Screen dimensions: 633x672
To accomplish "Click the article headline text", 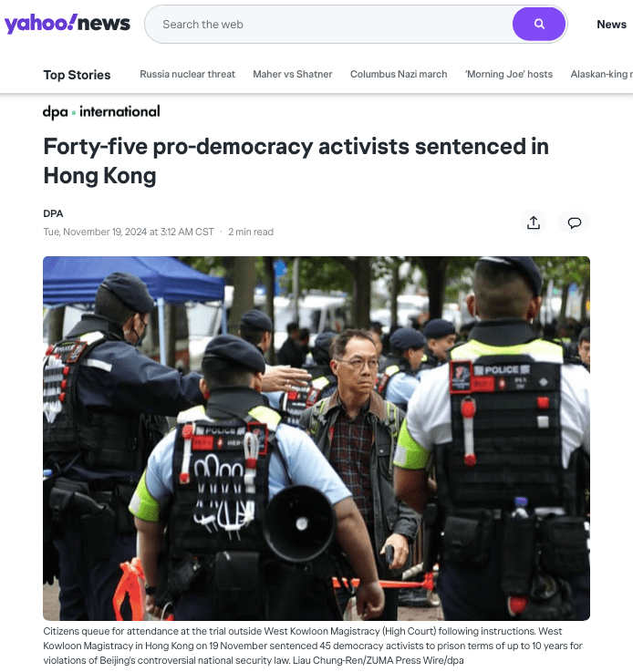I will pyautogui.click(x=296, y=160).
